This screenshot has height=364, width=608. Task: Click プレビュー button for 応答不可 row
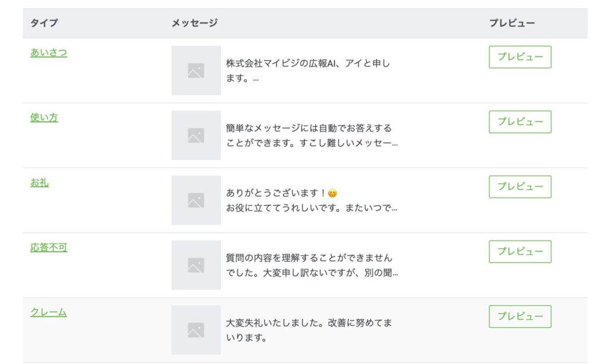(520, 252)
